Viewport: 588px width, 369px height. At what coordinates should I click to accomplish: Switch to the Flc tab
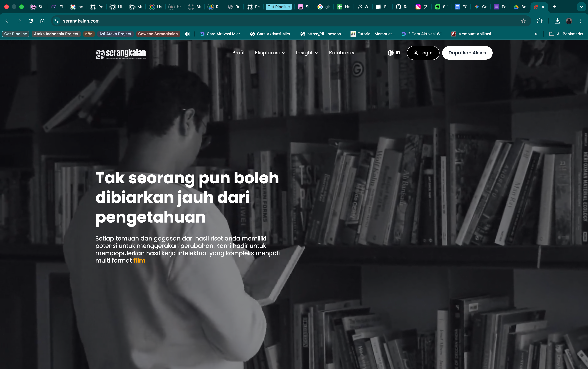pyautogui.click(x=383, y=7)
